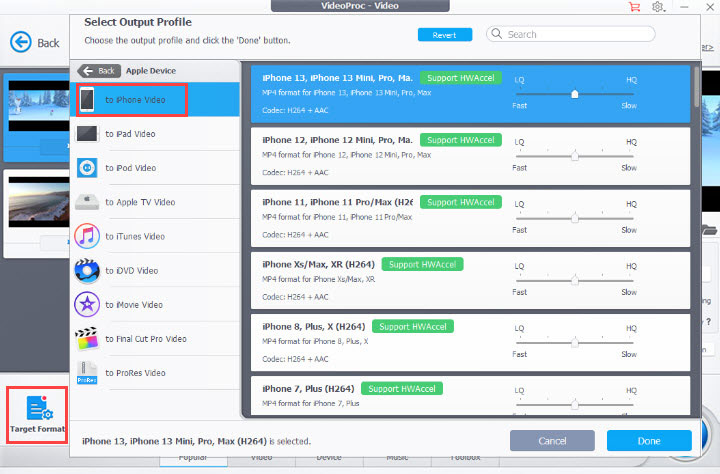Adjust the iPhone 7 quality slider
The image size is (720, 474).
pos(575,405)
